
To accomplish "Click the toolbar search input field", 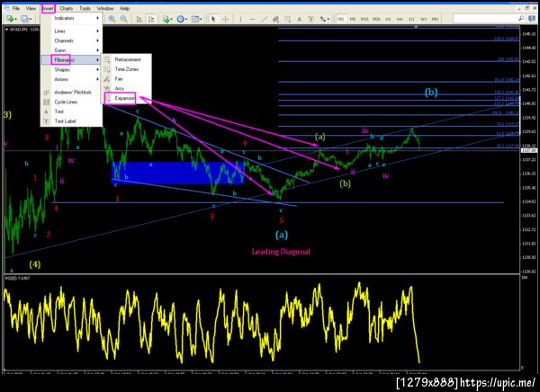I will click(x=485, y=18).
